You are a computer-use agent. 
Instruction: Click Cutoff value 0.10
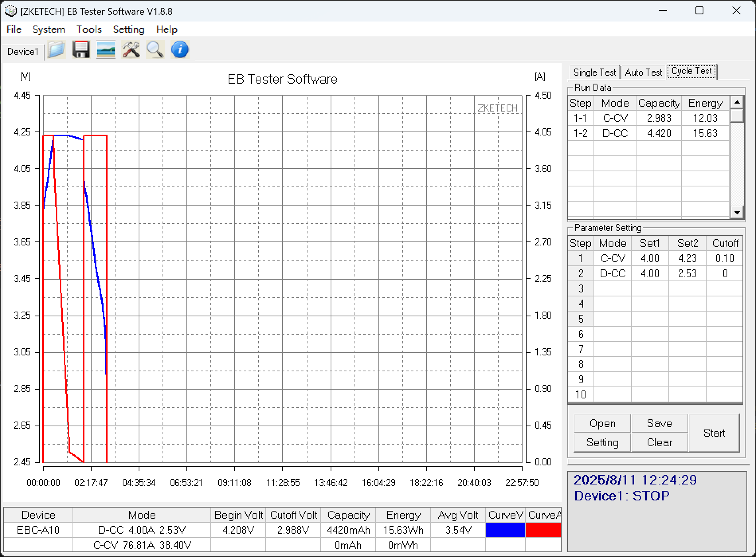tap(725, 259)
